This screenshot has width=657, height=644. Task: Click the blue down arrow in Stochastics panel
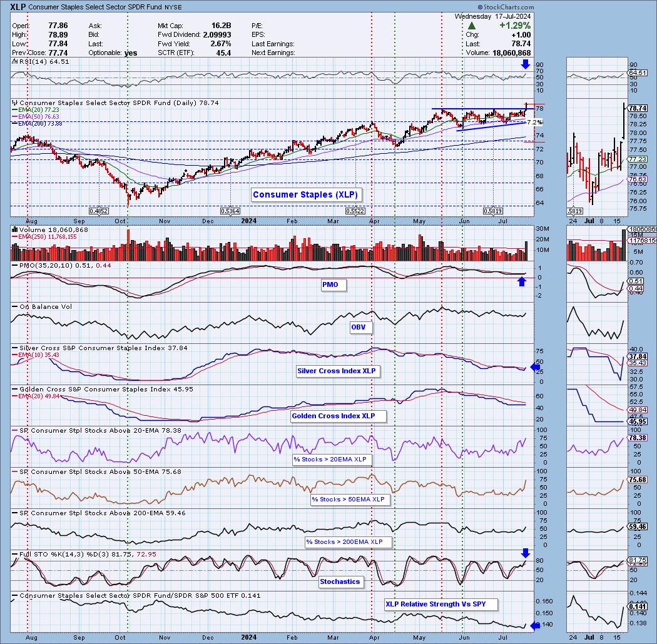(x=525, y=553)
